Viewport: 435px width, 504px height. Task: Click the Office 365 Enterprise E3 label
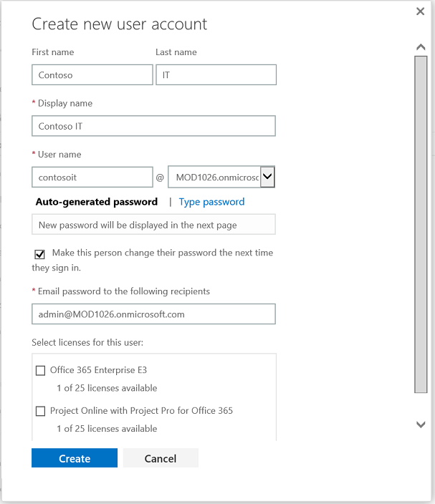tap(98, 371)
